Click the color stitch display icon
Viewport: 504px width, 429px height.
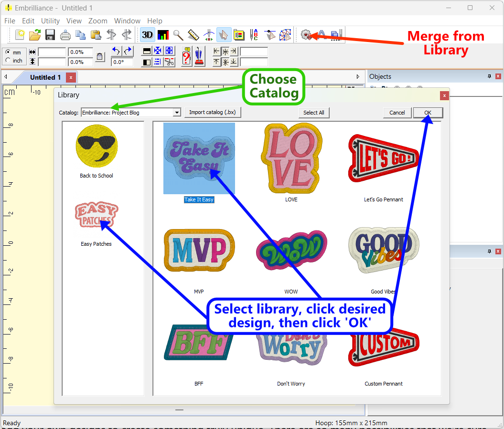tap(163, 35)
